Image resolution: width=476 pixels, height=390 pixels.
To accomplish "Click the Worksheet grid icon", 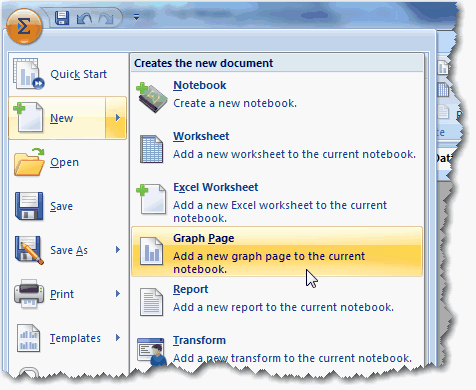I will click(152, 149).
